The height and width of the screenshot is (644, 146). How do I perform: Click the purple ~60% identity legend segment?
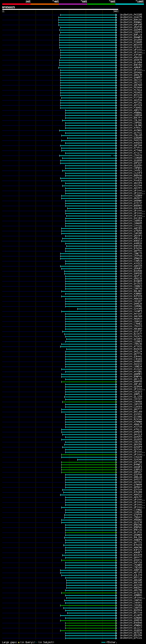tap(73, 4)
